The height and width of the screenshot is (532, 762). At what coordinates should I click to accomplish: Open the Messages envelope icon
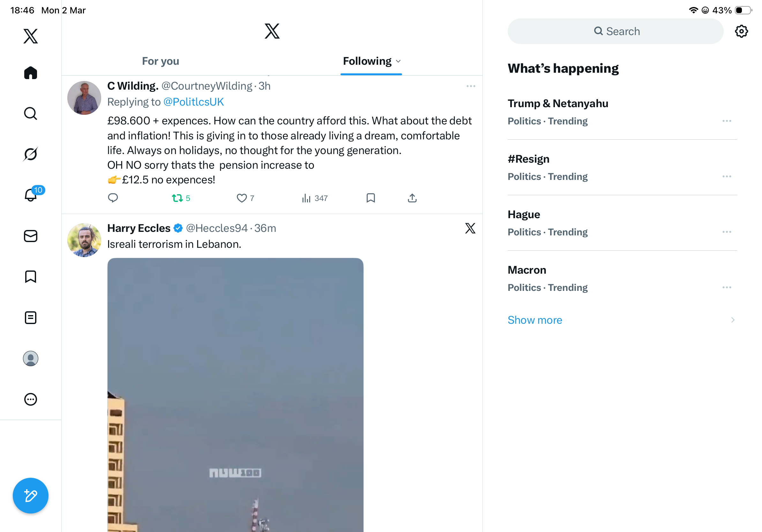[31, 236]
